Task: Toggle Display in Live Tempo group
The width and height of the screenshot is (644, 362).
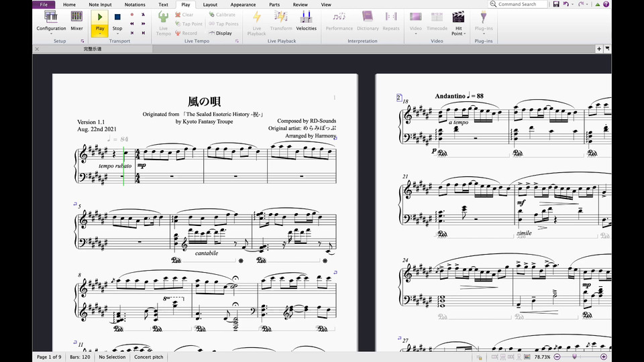Action: pyautogui.click(x=220, y=34)
